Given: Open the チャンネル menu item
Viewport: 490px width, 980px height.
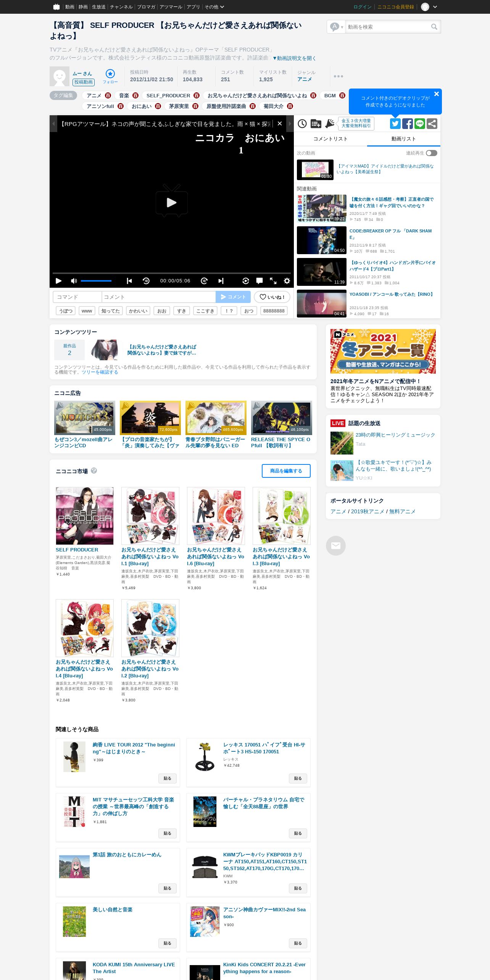Looking at the screenshot, I should [121, 7].
